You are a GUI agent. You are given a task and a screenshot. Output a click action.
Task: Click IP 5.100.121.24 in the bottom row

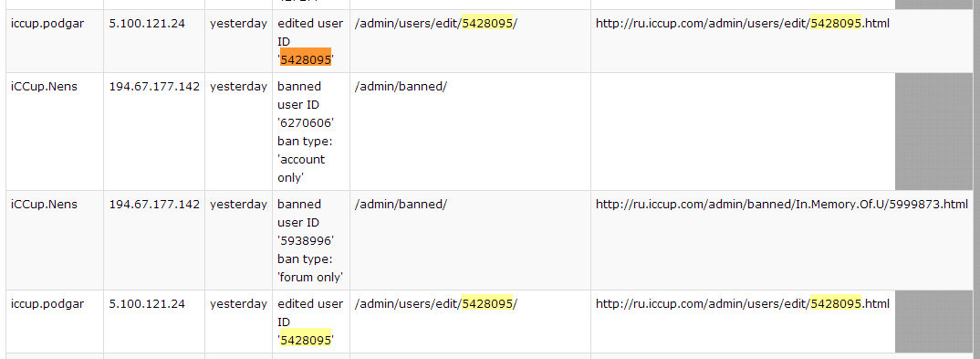(x=147, y=304)
